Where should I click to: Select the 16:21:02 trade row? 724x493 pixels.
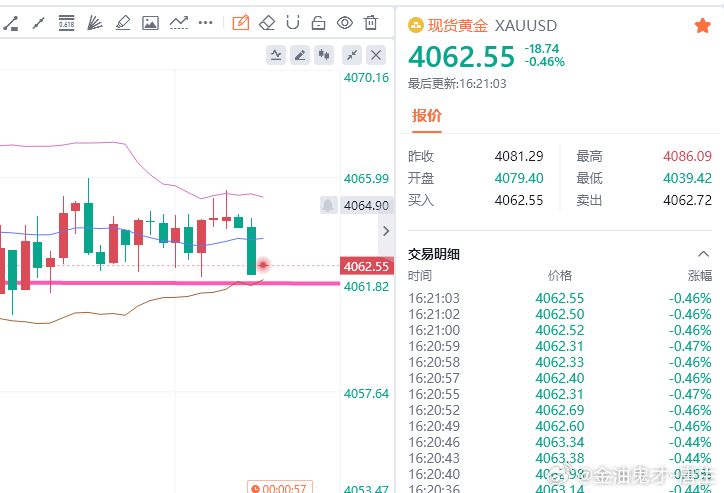(560, 314)
